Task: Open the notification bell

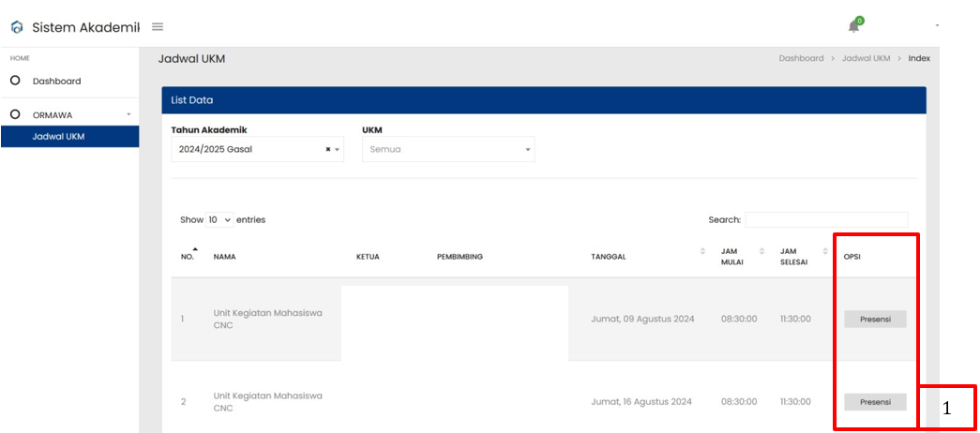Action: pos(853,26)
